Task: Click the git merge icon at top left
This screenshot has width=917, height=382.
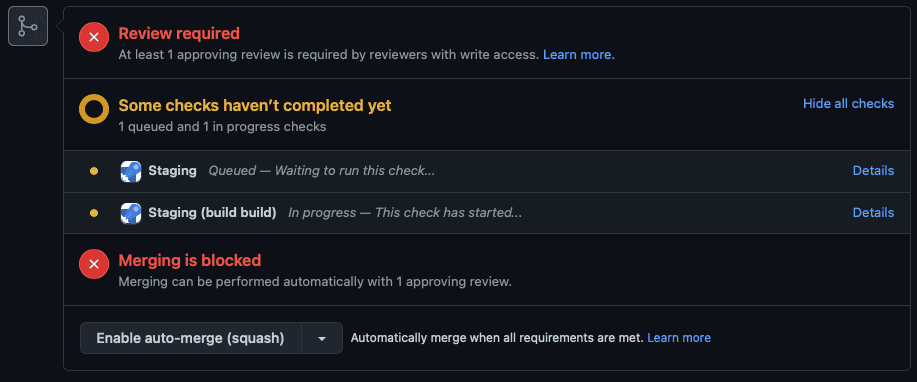Action: pos(27,26)
